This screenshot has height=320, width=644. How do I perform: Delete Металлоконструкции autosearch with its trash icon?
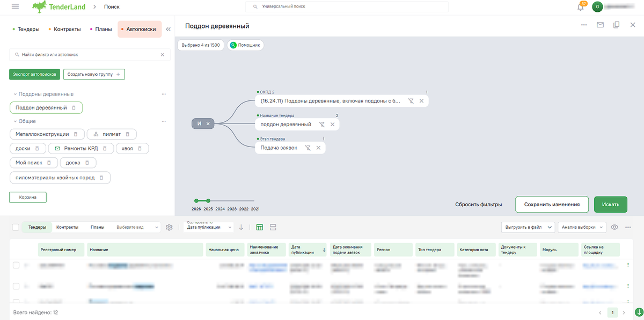point(76,134)
